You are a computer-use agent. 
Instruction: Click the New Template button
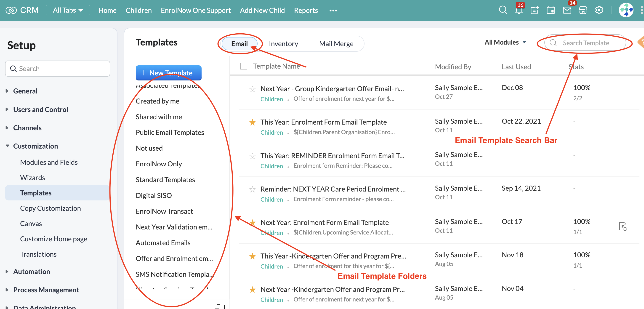pos(168,73)
